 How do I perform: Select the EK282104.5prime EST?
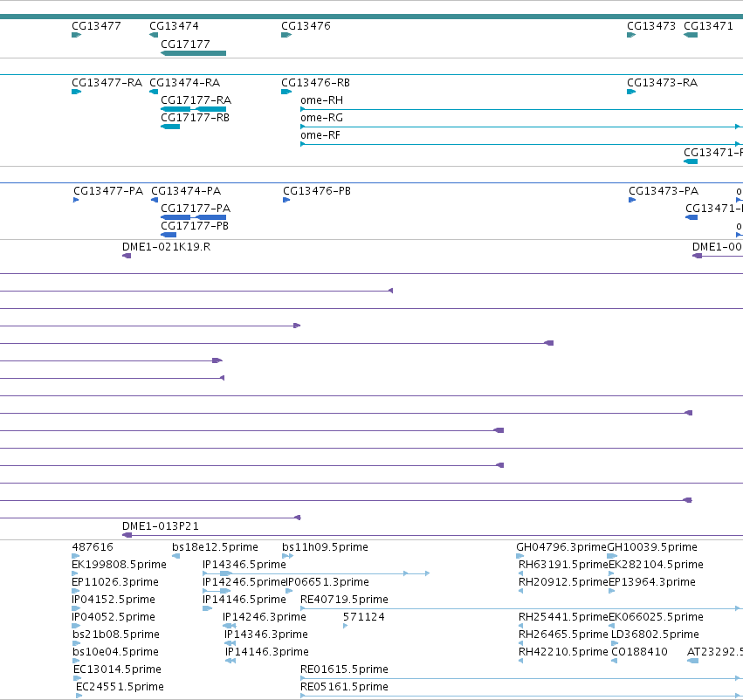(x=656, y=565)
